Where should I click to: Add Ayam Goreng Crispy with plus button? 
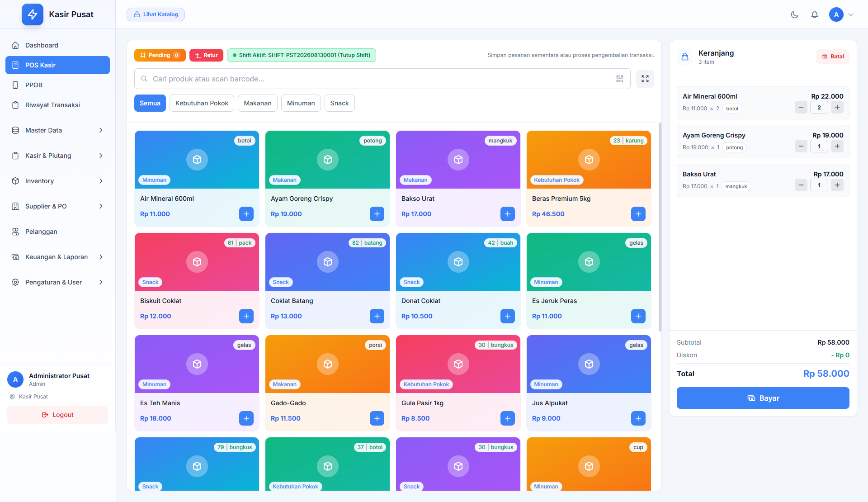pos(377,214)
